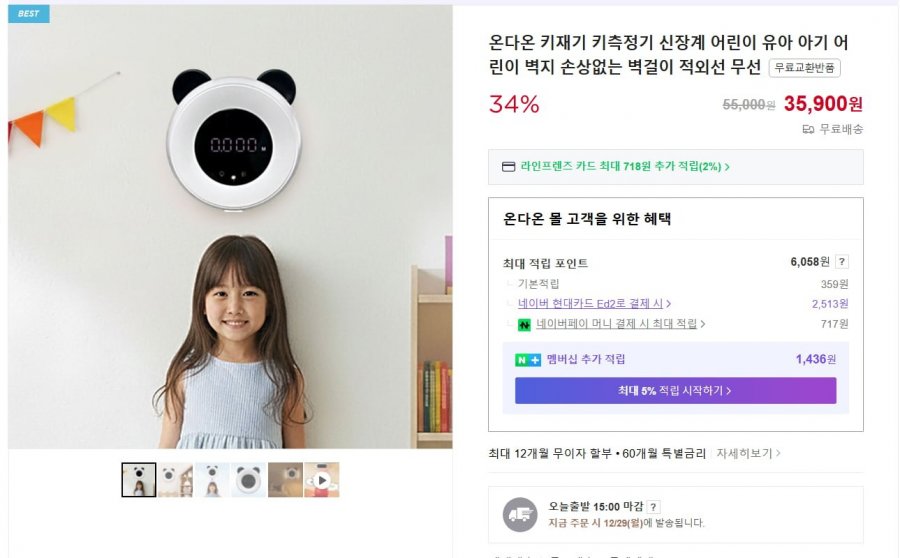Select the fourth thumbnail showing panda device close-up
This screenshot has width=900, height=558.
coord(249,480)
